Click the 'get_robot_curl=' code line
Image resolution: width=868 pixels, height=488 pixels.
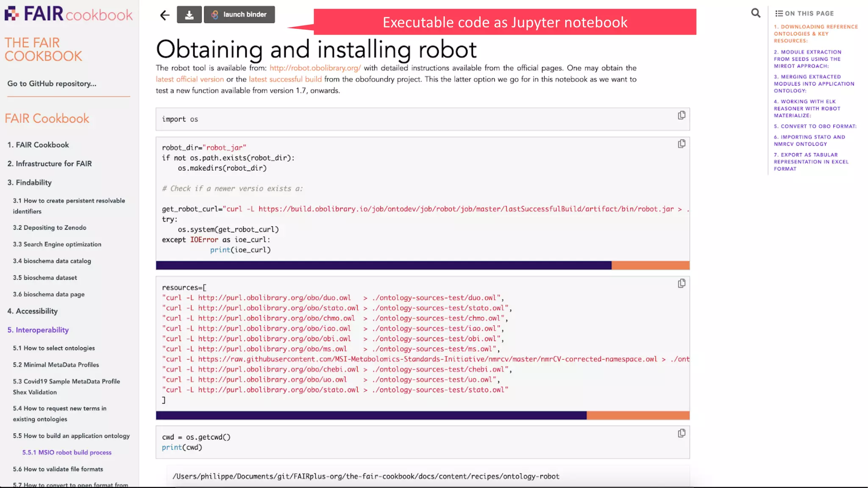tap(426, 209)
